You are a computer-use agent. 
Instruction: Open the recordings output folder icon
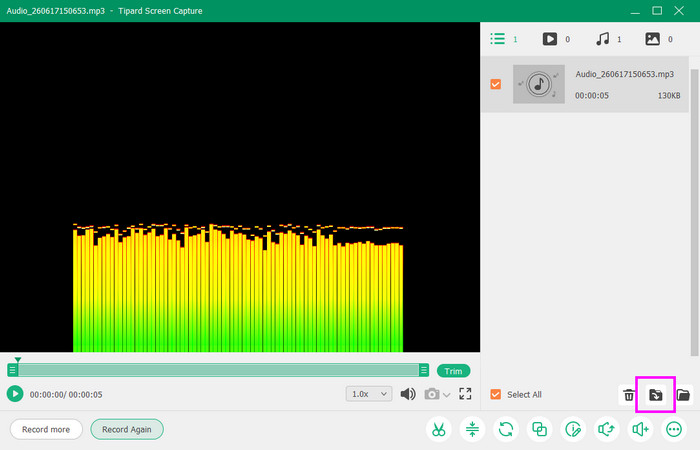(x=683, y=395)
